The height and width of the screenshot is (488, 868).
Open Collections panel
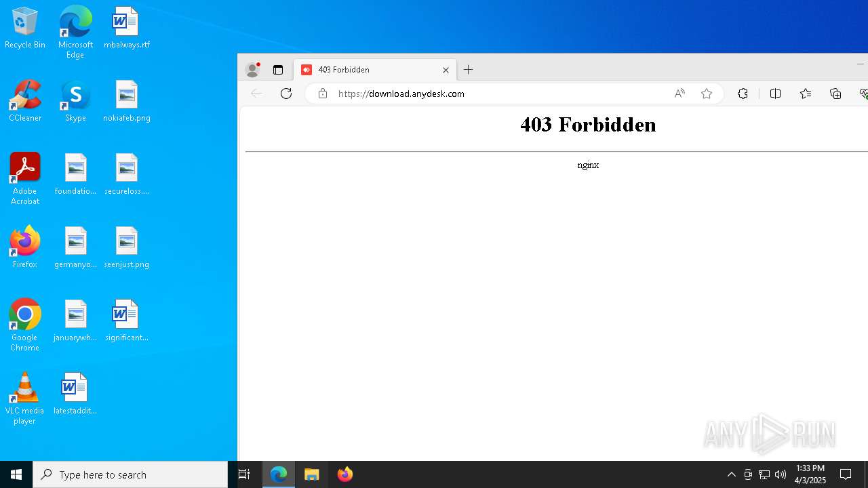[x=835, y=94]
